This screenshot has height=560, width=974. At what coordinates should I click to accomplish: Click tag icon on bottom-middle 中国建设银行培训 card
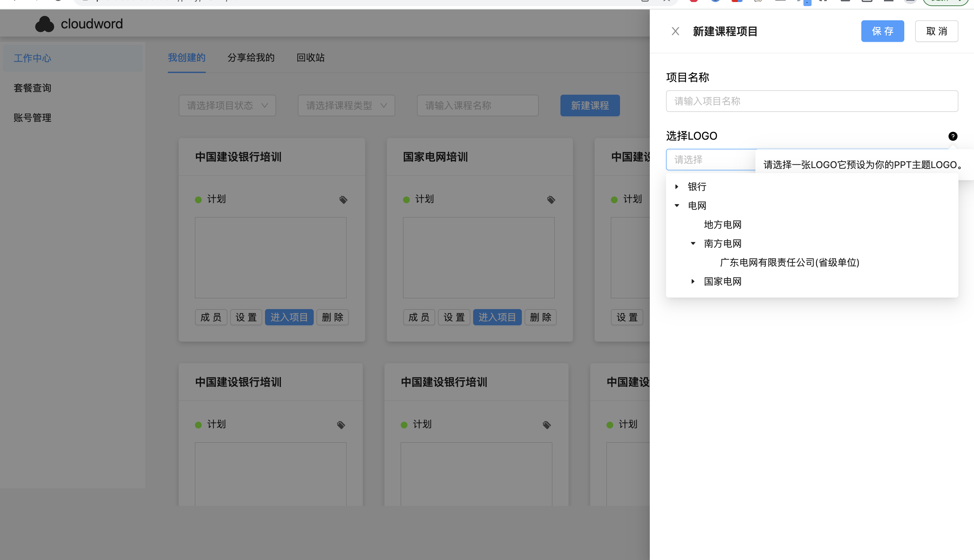547,425
